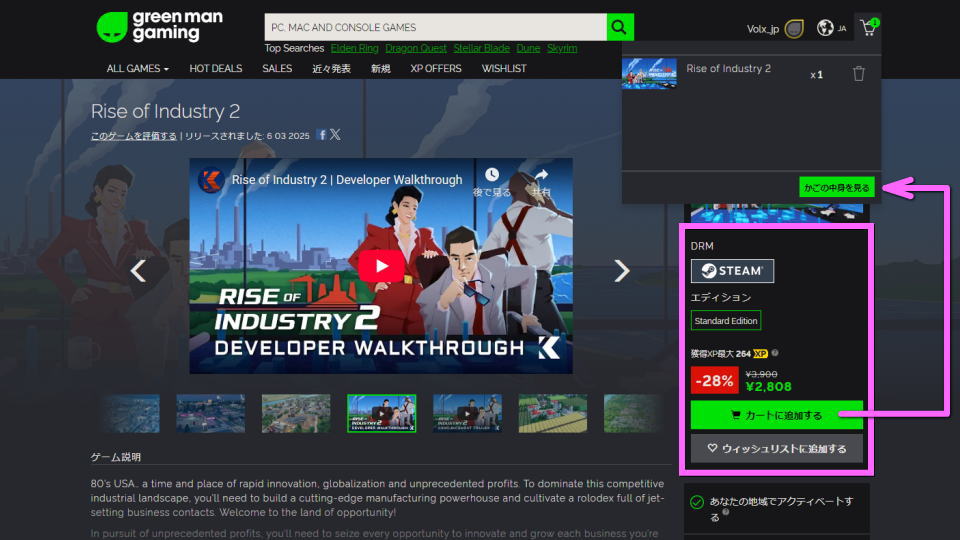Select third town screenshot thumbnail

tap(296, 413)
